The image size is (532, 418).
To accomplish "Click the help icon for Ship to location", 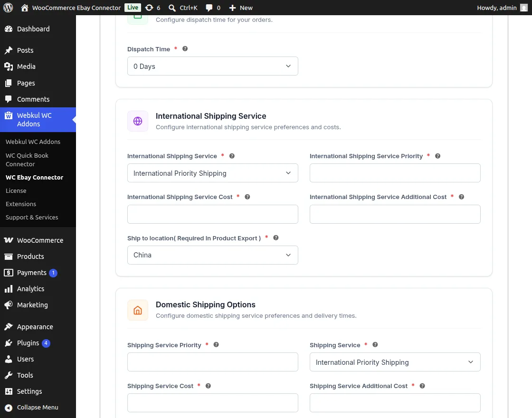I will click(x=276, y=238).
